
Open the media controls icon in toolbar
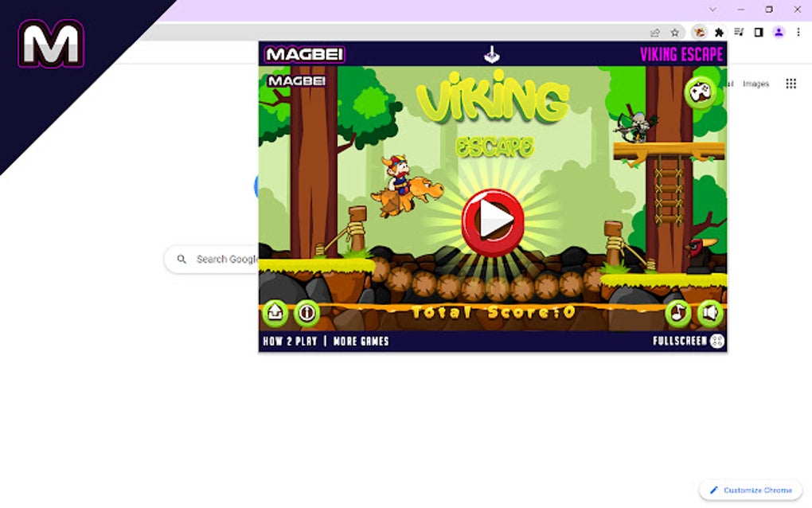tap(739, 33)
